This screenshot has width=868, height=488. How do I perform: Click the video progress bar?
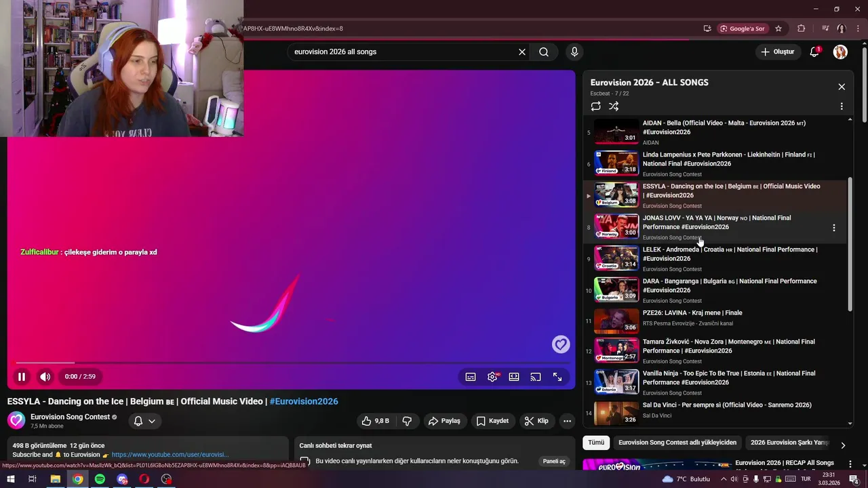point(292,363)
